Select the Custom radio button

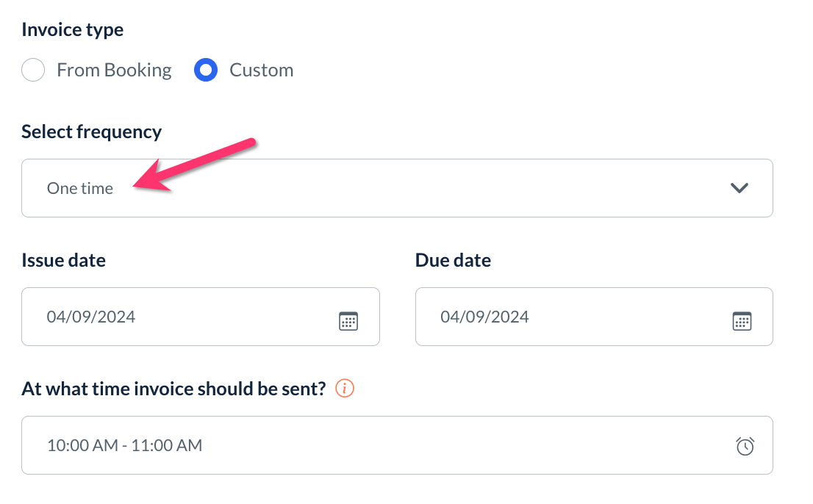[206, 71]
